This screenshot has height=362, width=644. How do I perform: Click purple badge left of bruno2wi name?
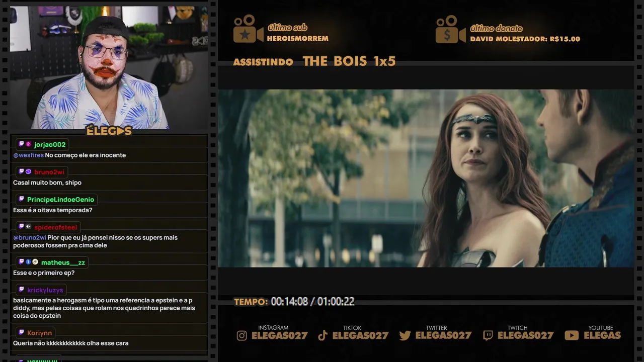point(28,172)
